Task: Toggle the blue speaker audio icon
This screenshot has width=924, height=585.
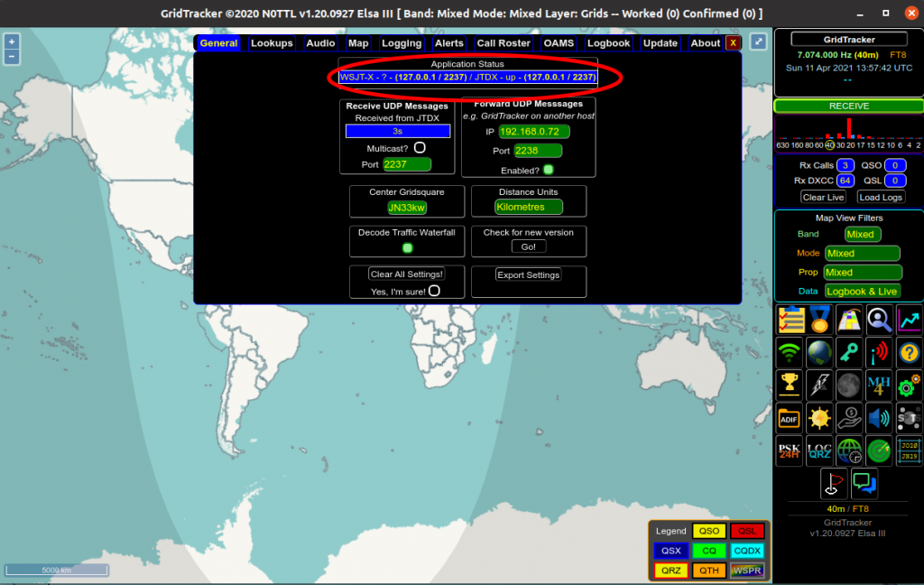Action: (879, 418)
